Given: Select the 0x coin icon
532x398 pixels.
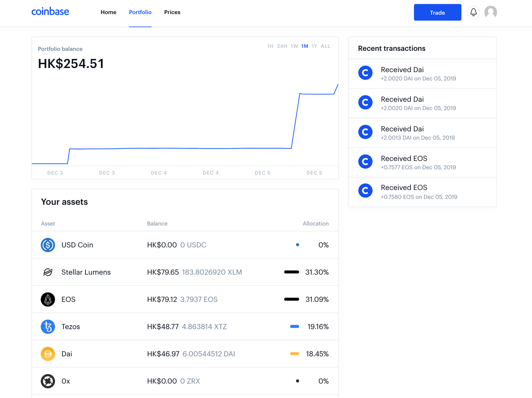Looking at the screenshot, I should [x=47, y=381].
